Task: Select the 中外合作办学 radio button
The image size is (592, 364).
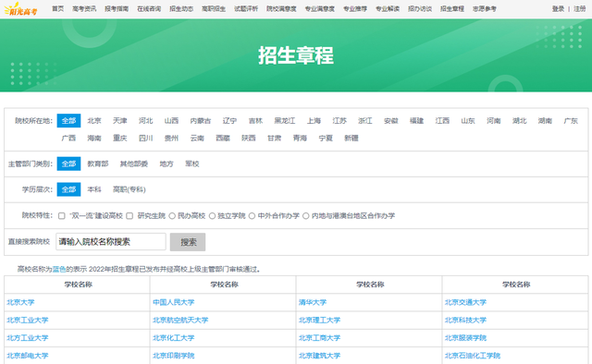Action: 252,216
